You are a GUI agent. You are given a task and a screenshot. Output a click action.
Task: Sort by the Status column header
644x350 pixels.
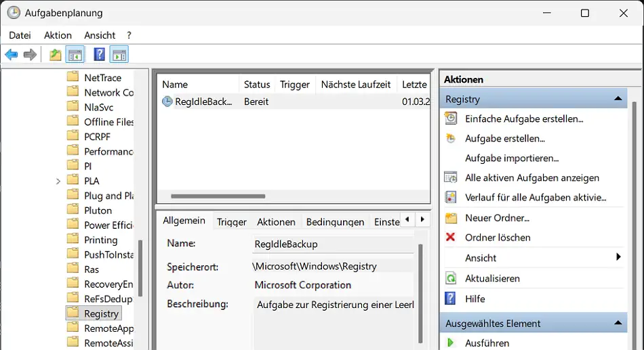257,85
